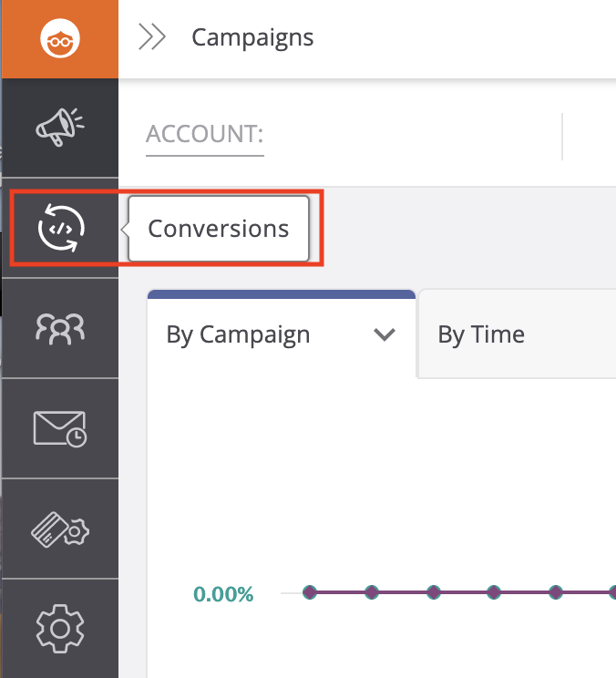This screenshot has height=678, width=616.
Task: Open Campaigns via the megaphone icon
Action: [60, 128]
